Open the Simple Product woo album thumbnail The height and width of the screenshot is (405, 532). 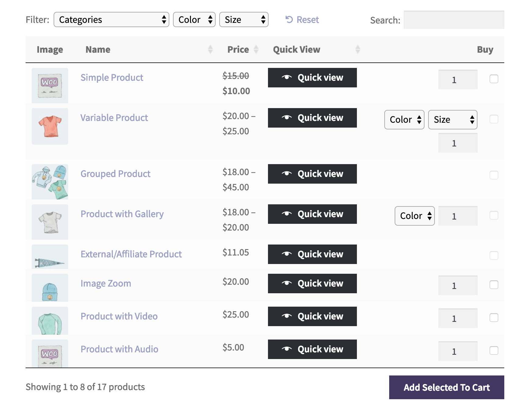[x=50, y=85]
